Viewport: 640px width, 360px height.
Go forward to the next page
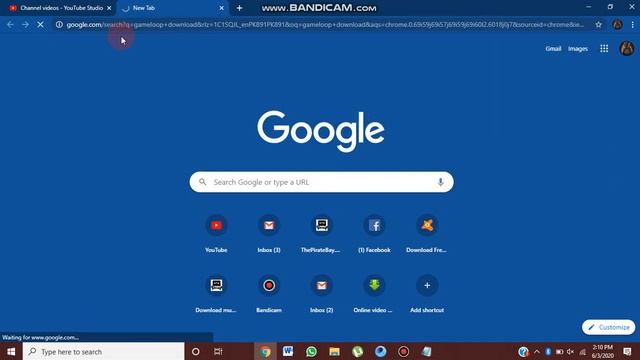coord(25,24)
